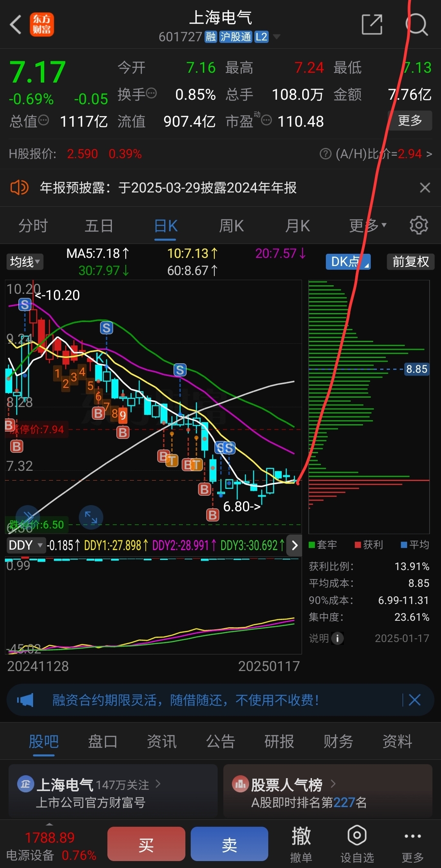Open chart settings gear icon

tap(419, 225)
